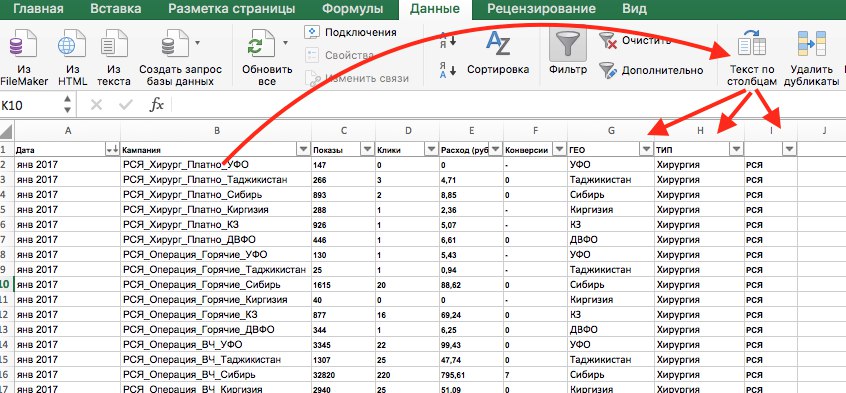Click the Select All corner triangle
The height and width of the screenshot is (393, 846).
pos(6,131)
